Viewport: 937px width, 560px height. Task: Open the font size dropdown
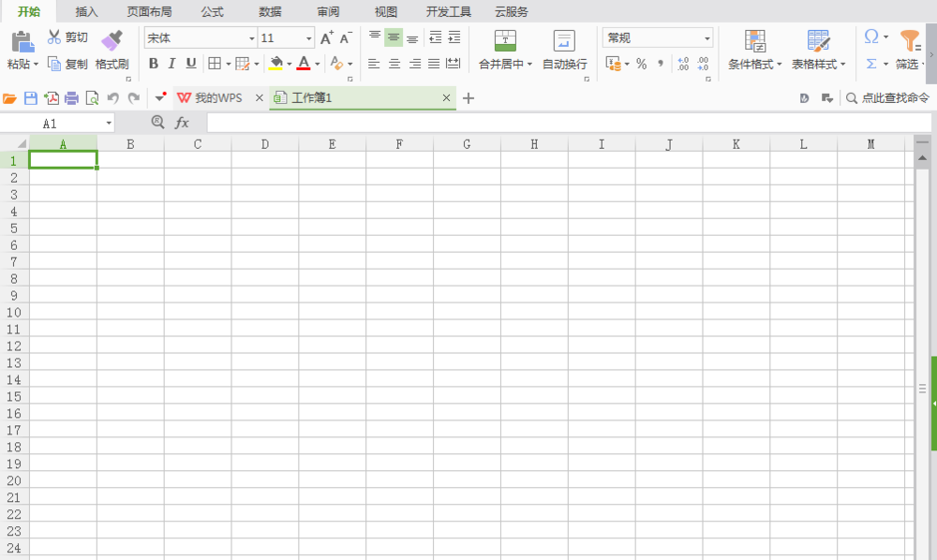[309, 38]
